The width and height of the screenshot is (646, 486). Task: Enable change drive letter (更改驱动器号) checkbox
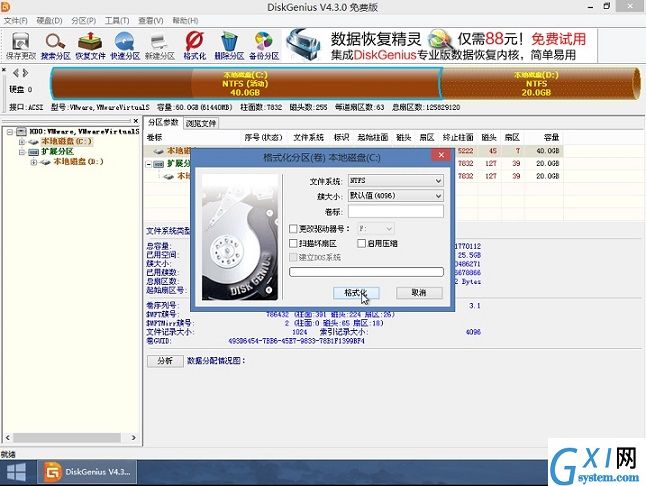[x=293, y=228]
